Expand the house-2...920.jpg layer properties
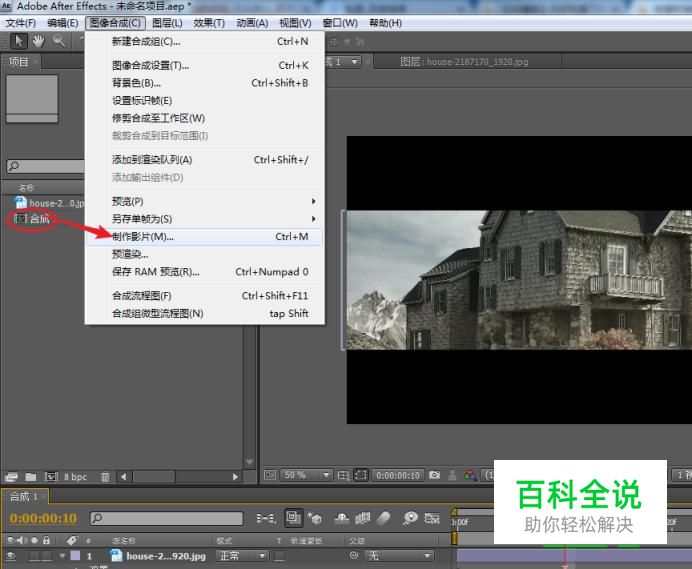This screenshot has width=692, height=569. [62, 556]
